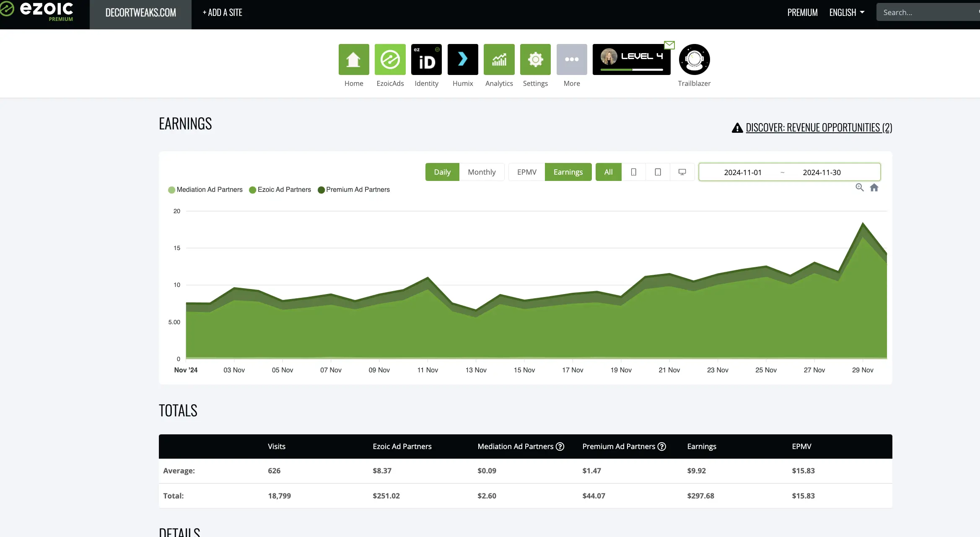The width and height of the screenshot is (980, 537).
Task: Click the chart zoom magnifier icon
Action: (859, 188)
